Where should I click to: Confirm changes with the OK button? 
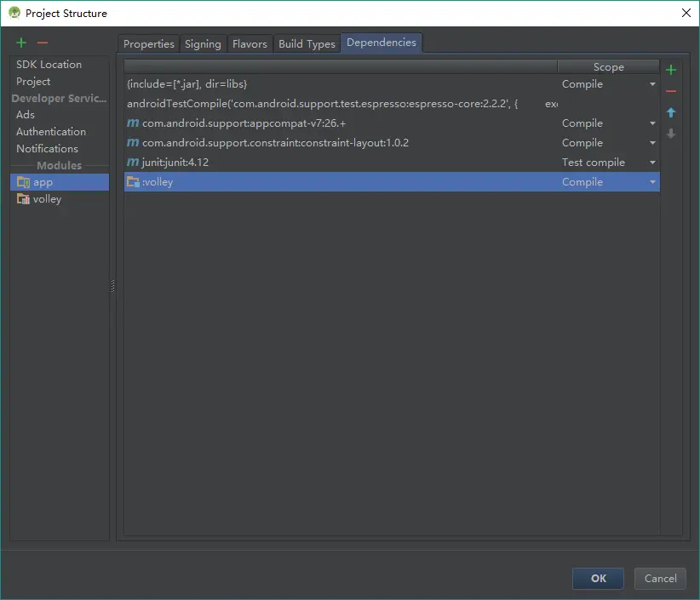pos(598,579)
